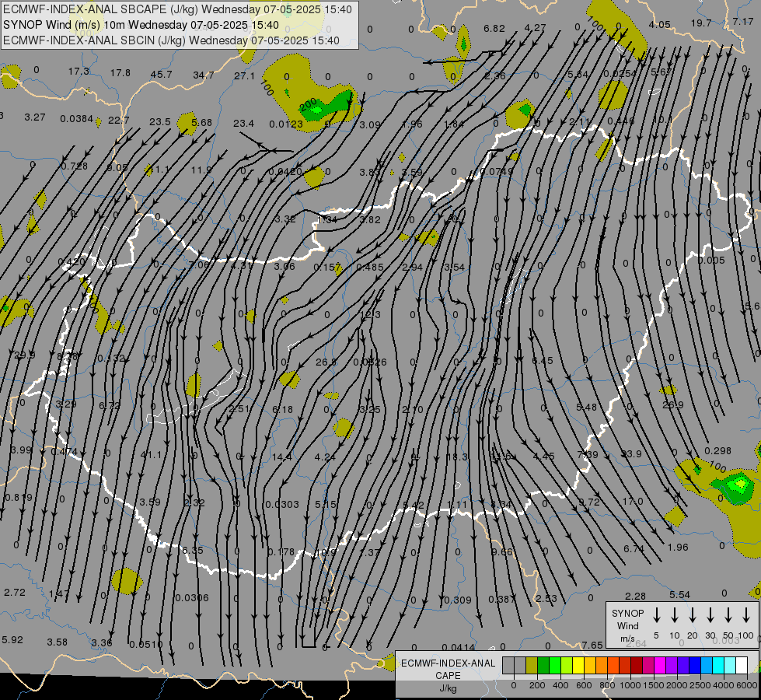Click the map value 27.1
This screenshot has width=761, height=700.
244,75
